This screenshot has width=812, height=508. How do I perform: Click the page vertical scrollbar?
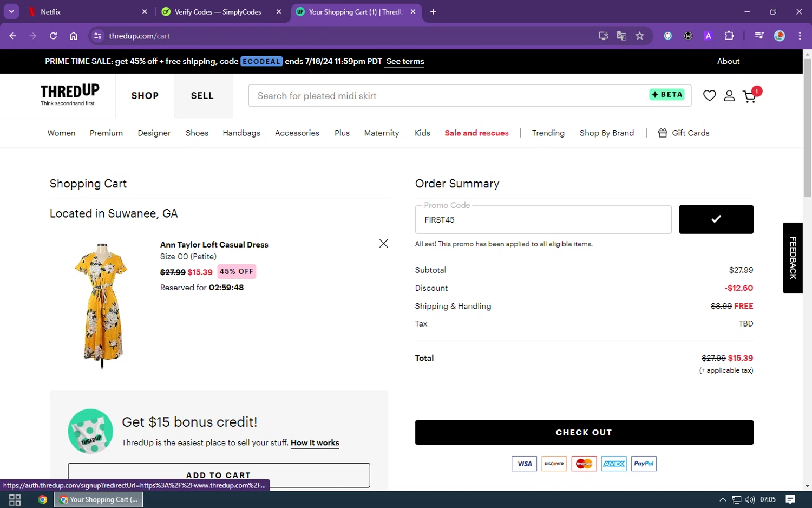click(807, 128)
